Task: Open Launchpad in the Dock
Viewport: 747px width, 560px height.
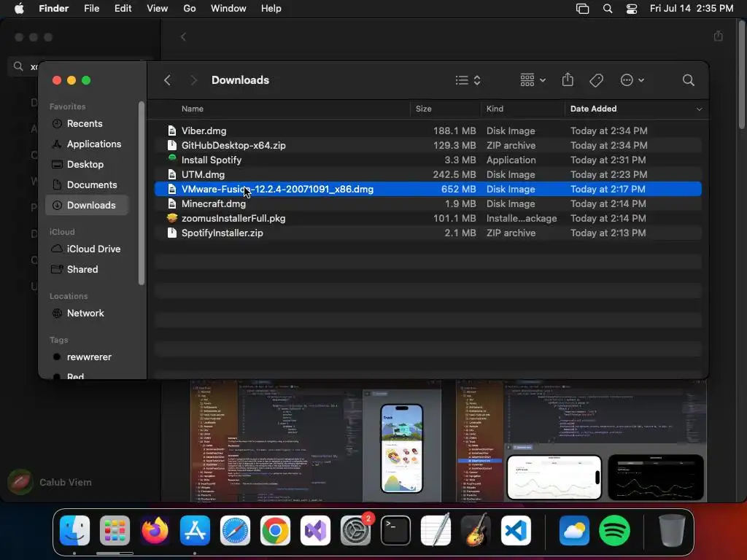Action: click(x=115, y=531)
